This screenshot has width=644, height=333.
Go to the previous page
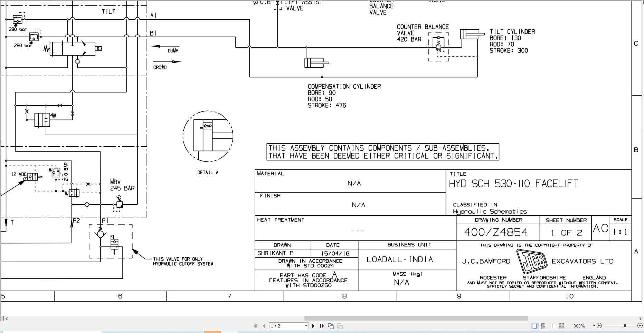pos(264,326)
